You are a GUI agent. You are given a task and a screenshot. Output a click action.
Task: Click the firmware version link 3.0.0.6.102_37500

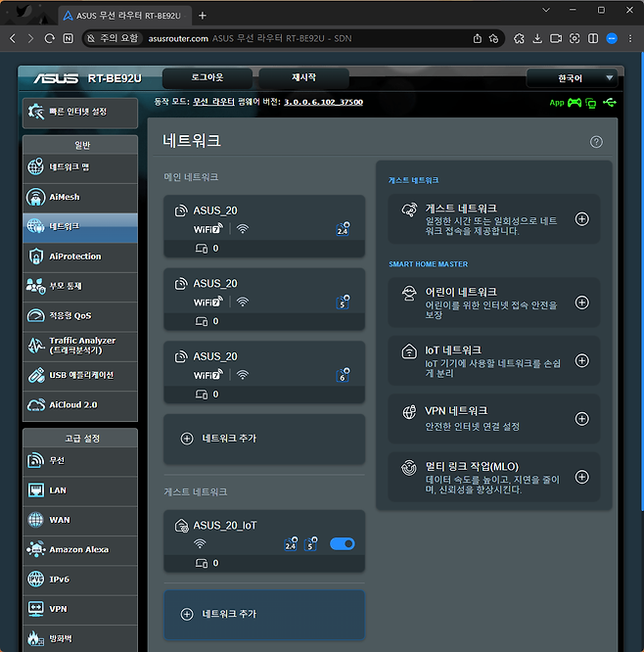[323, 102]
